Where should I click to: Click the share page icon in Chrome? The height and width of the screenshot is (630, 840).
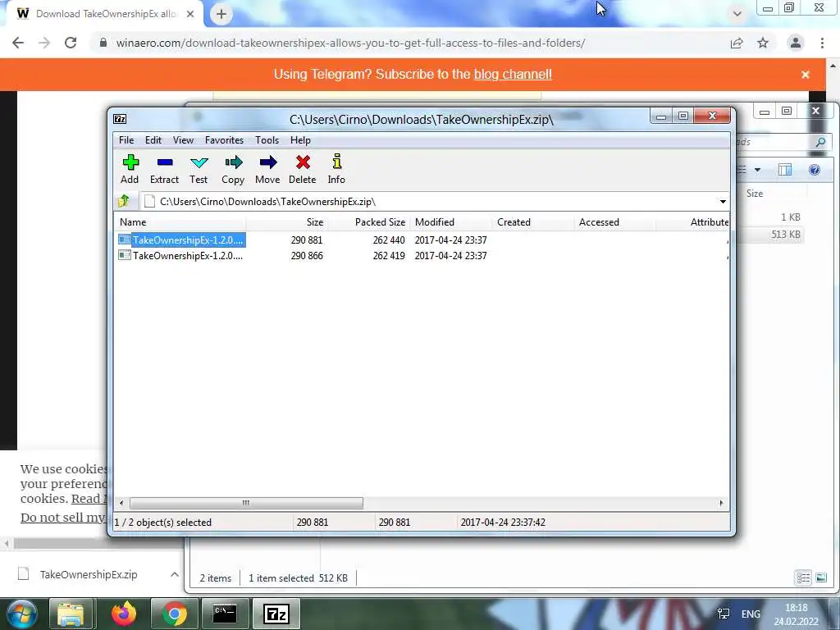click(737, 43)
